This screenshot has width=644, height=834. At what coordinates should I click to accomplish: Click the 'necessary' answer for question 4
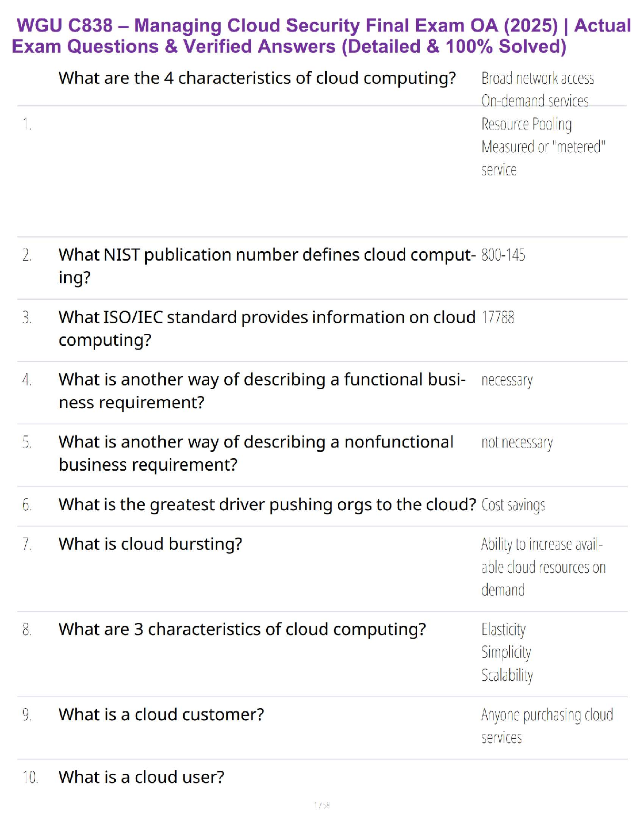(x=507, y=380)
